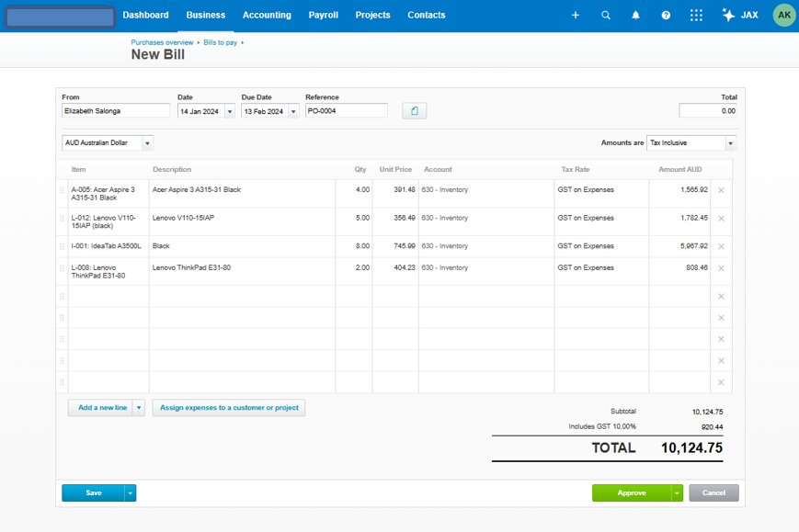Delete the Acer Aspire 3 line
This screenshot has height=532, width=799.
[x=721, y=190]
